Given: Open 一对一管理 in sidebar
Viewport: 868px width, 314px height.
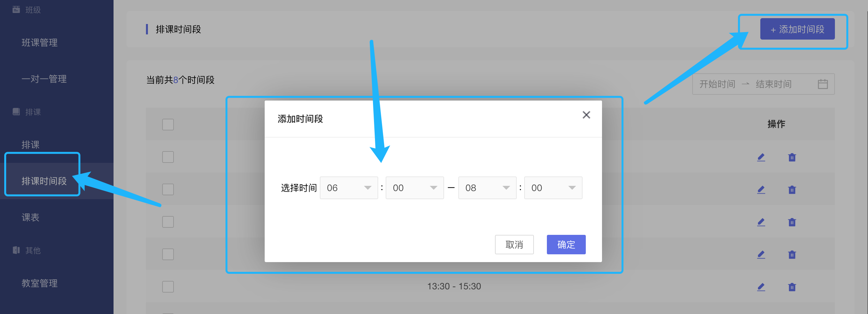Looking at the screenshot, I should (x=44, y=79).
